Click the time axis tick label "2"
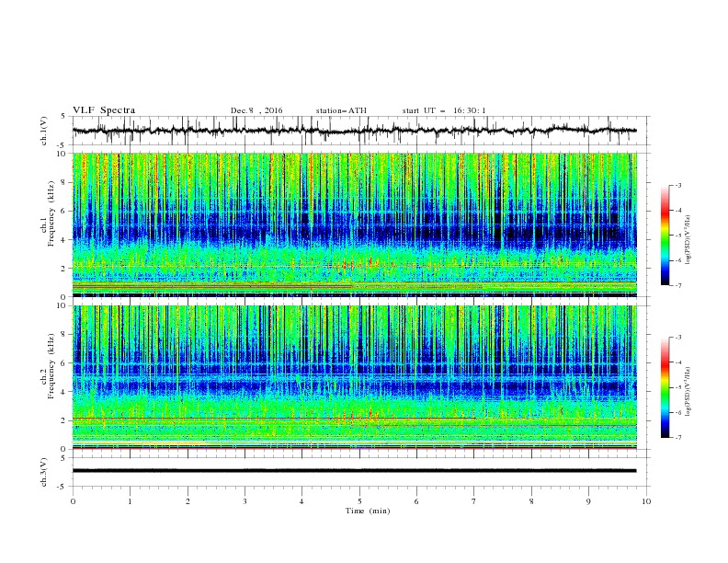 [188, 501]
